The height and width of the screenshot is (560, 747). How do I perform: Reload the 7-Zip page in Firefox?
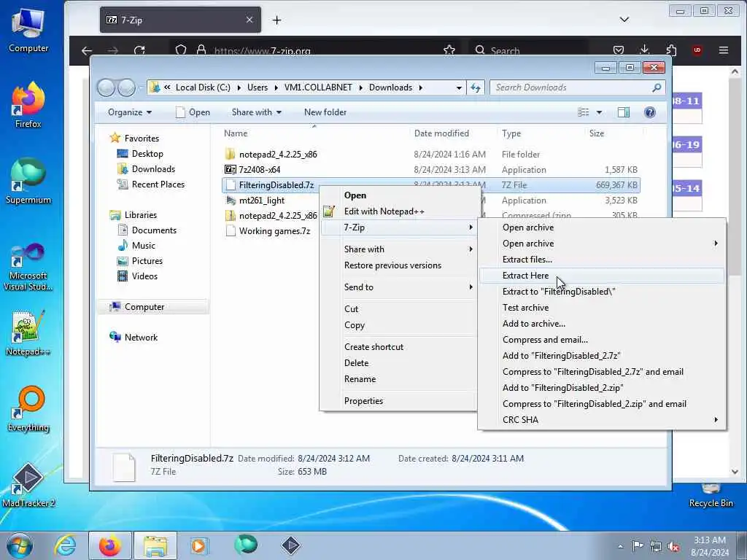[x=139, y=50]
